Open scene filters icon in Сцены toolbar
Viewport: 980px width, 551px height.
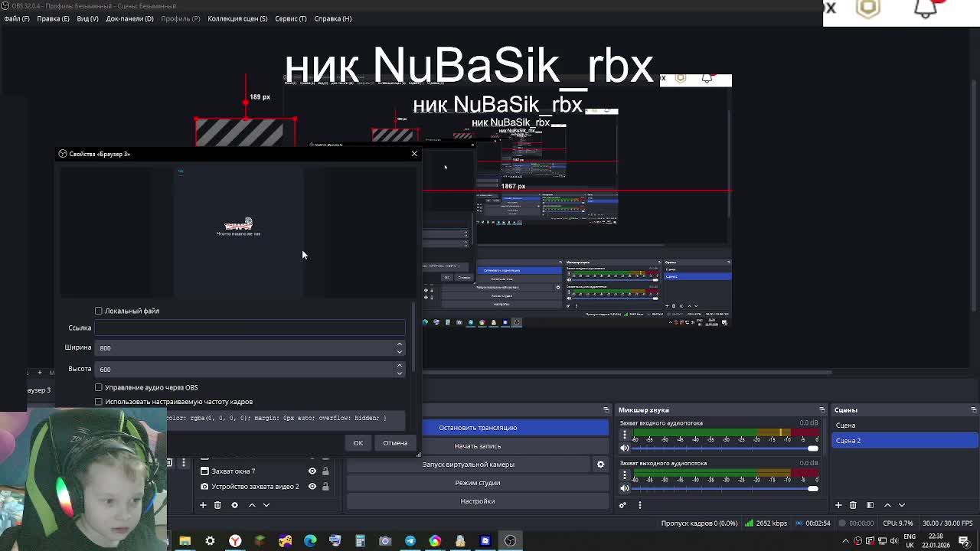[870, 505]
